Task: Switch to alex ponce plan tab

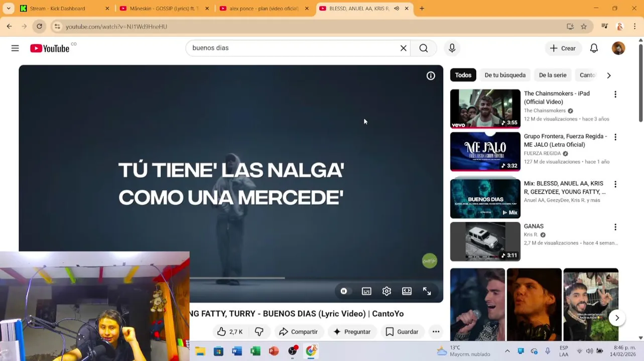Action: [x=264, y=9]
